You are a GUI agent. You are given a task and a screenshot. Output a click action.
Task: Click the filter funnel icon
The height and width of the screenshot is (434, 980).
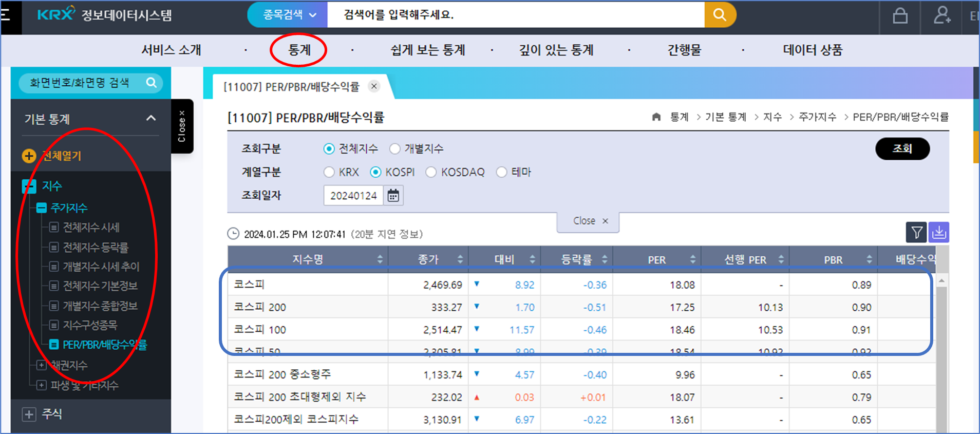[916, 233]
